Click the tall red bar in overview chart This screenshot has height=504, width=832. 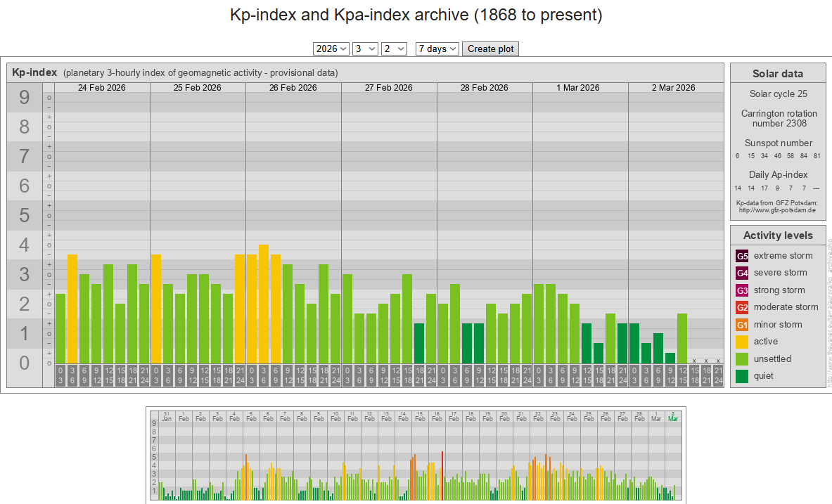click(442, 474)
